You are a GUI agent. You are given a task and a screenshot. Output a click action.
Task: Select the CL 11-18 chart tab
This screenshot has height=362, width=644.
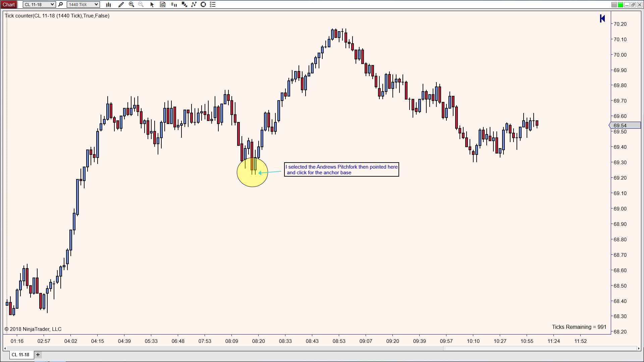(20, 355)
